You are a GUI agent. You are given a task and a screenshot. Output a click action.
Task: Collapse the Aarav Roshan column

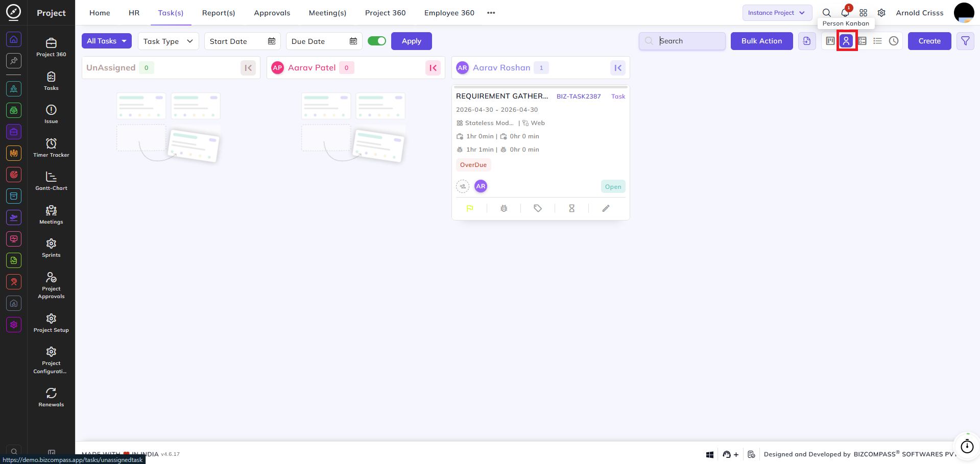click(x=618, y=68)
